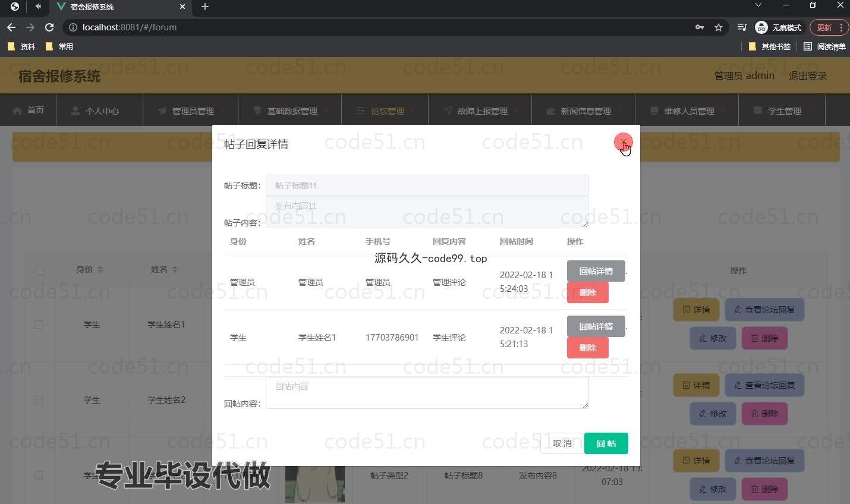
Task: Open media control icon in browser toolbar
Action: [x=742, y=27]
